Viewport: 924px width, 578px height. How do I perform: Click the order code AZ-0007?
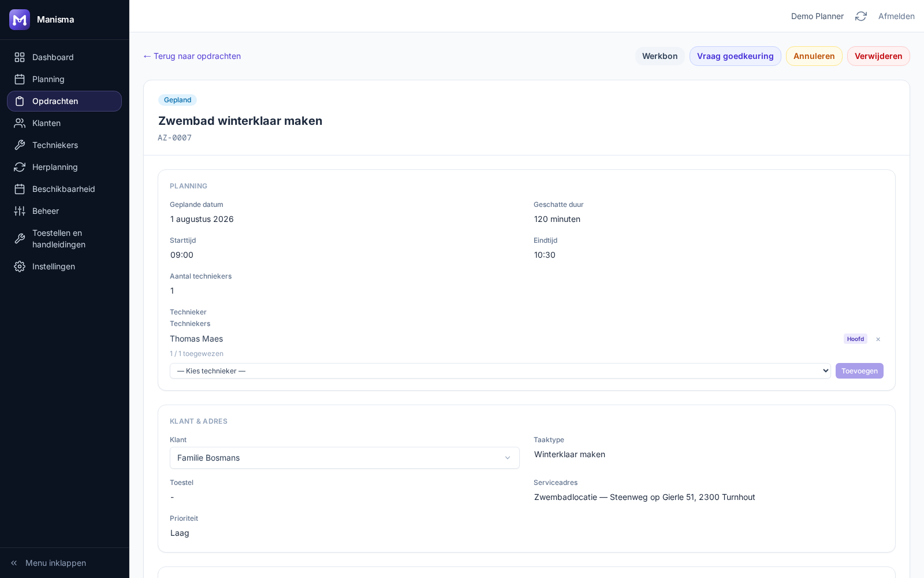pos(174,138)
